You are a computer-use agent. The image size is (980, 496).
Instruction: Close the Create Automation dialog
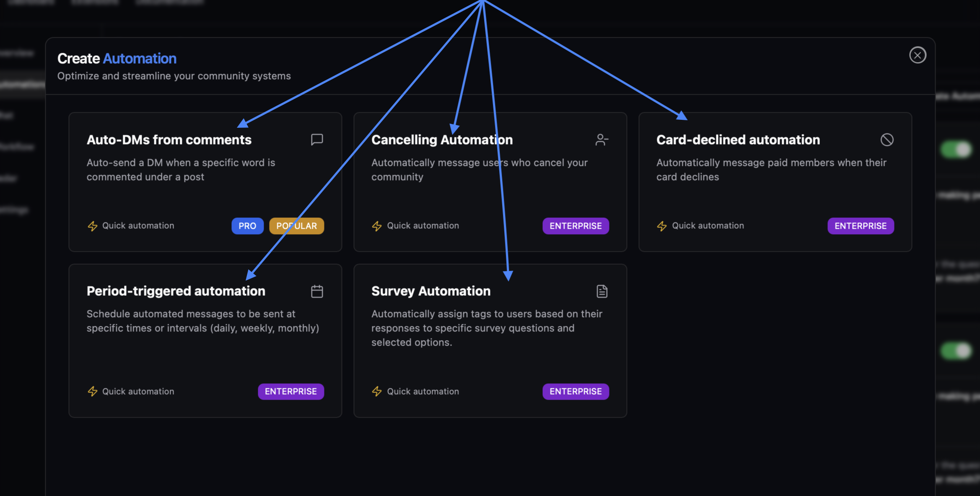[917, 55]
